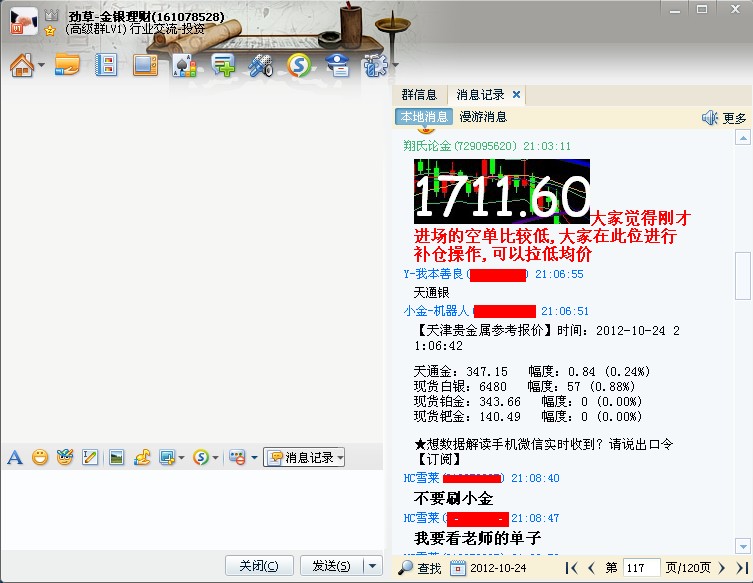Toggle the speaker sound icon beside 更多
Screen dimensions: 753x583
(x=710, y=118)
